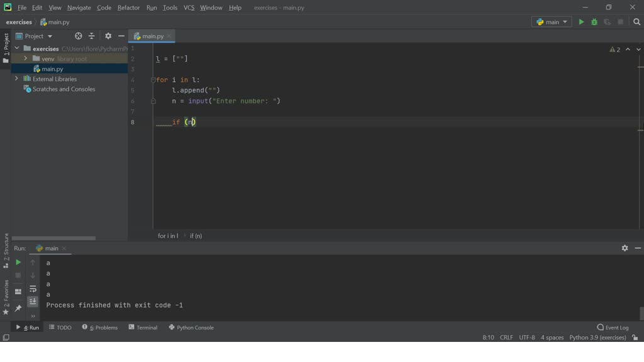This screenshot has height=362, width=644.
Task: Pin the Run tab
Action: pos(18,308)
